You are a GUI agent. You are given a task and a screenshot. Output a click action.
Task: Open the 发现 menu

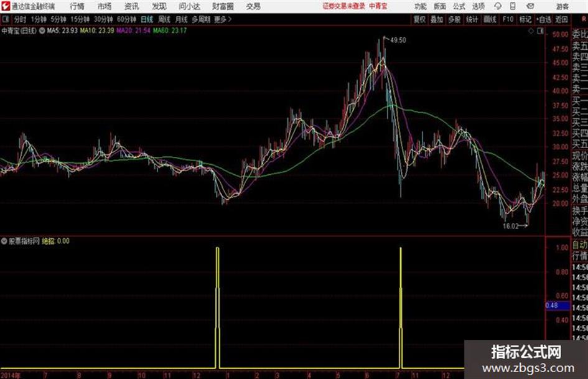[x=159, y=6]
